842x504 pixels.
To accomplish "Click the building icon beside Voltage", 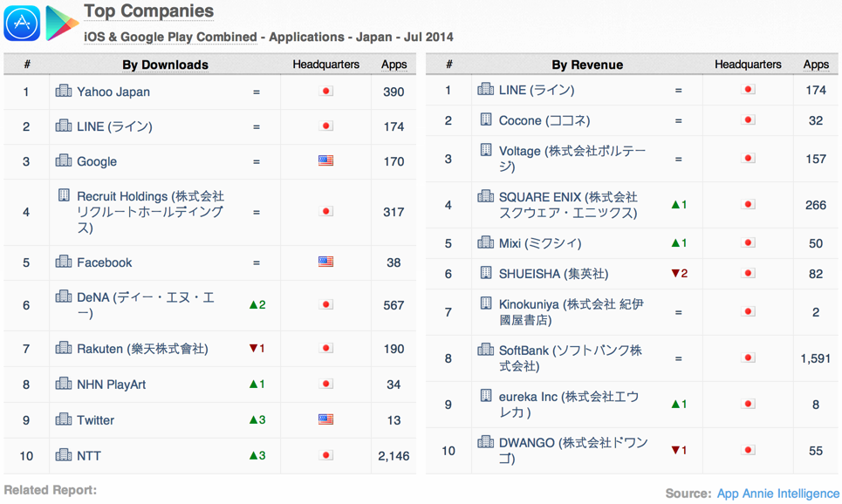I will coord(486,150).
